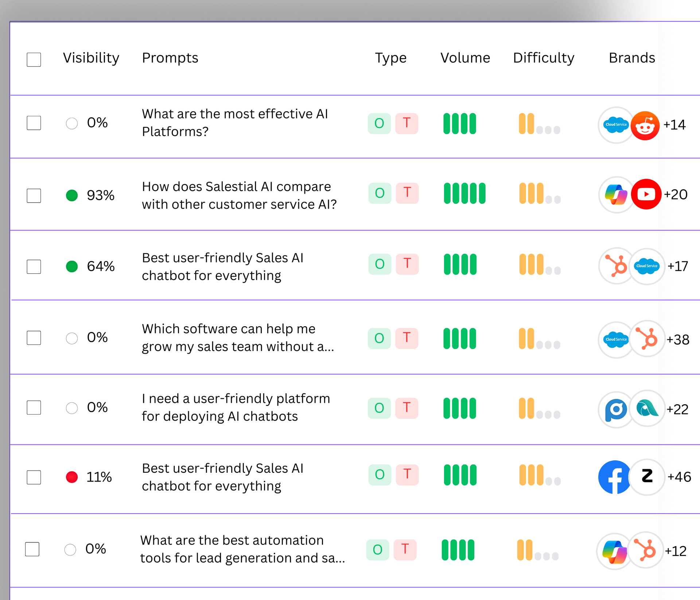Viewport: 700px width, 600px height.
Task: Click the YouTube brand icon
Action: pos(646,194)
